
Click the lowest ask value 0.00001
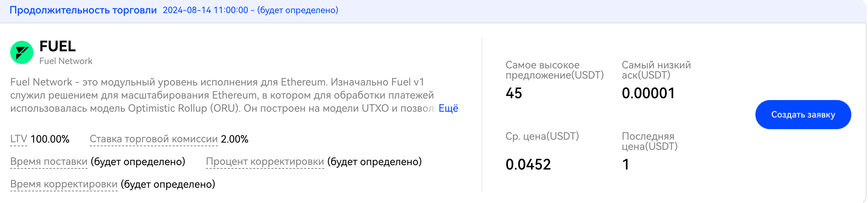click(x=648, y=93)
